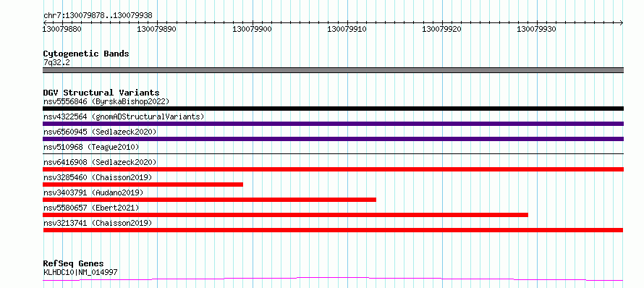Click ruler position 130079920
This screenshot has width=644, height=288.
(x=442, y=29)
